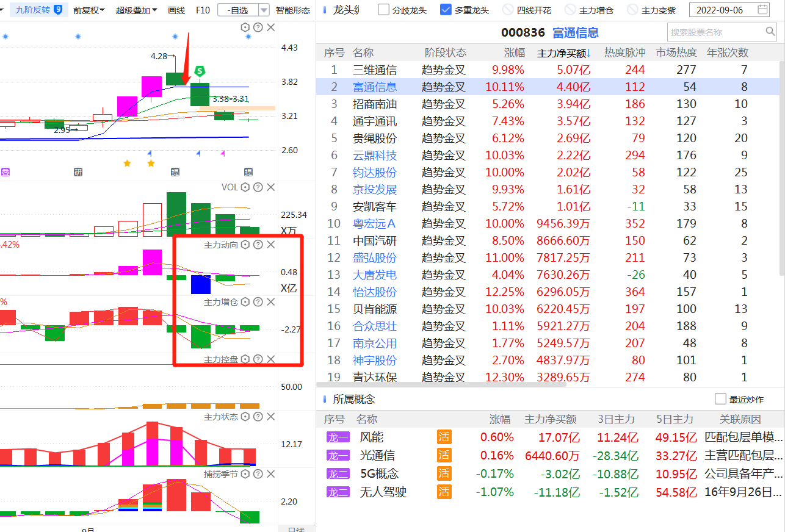Open the calendar icon in date field
This screenshot has height=532, width=785.
tap(762, 9)
